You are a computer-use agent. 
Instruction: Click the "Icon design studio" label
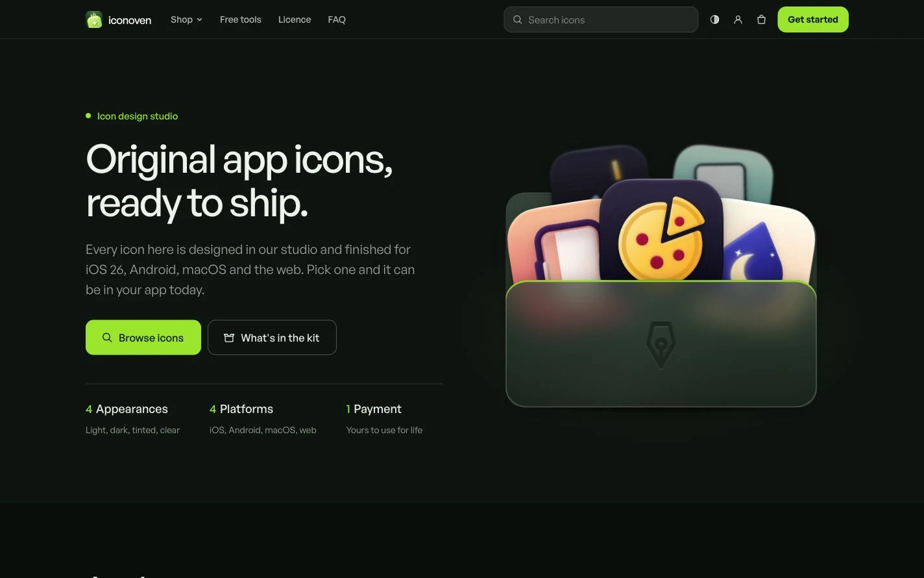coord(138,116)
